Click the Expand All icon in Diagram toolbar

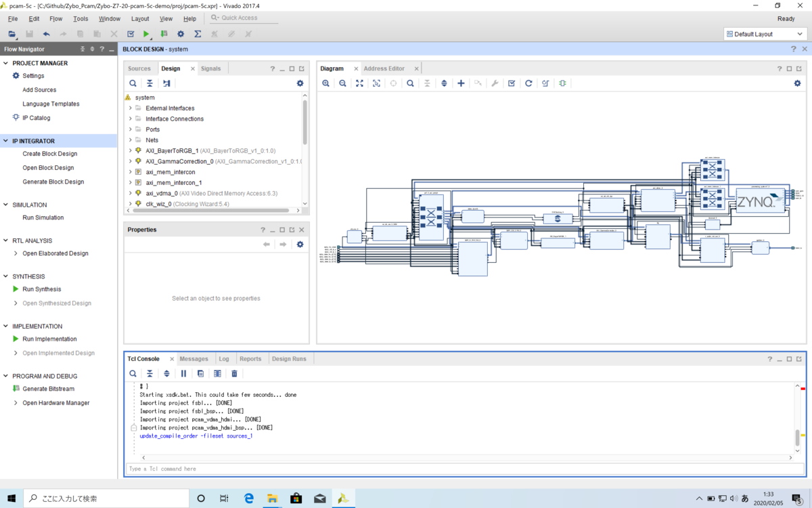pos(445,83)
